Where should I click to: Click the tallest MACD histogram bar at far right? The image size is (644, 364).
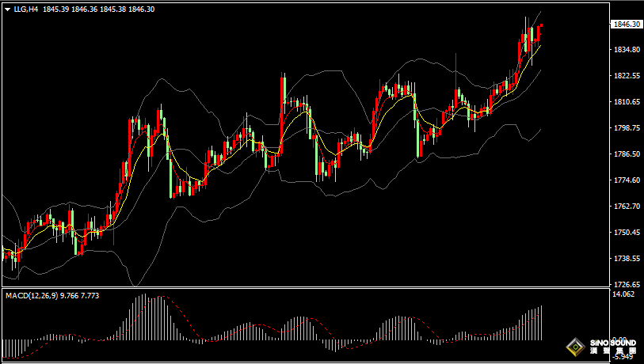click(x=541, y=323)
